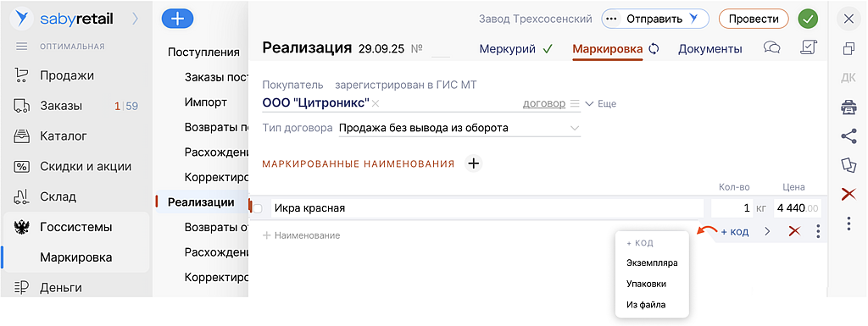Image resolution: width=868 pixels, height=326 pixels.
Task: Click the copy windows icon in the right toolbar
Action: [x=848, y=48]
